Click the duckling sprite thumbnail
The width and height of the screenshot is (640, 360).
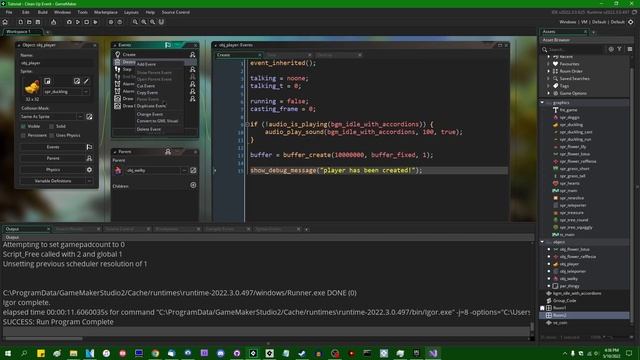click(32, 87)
